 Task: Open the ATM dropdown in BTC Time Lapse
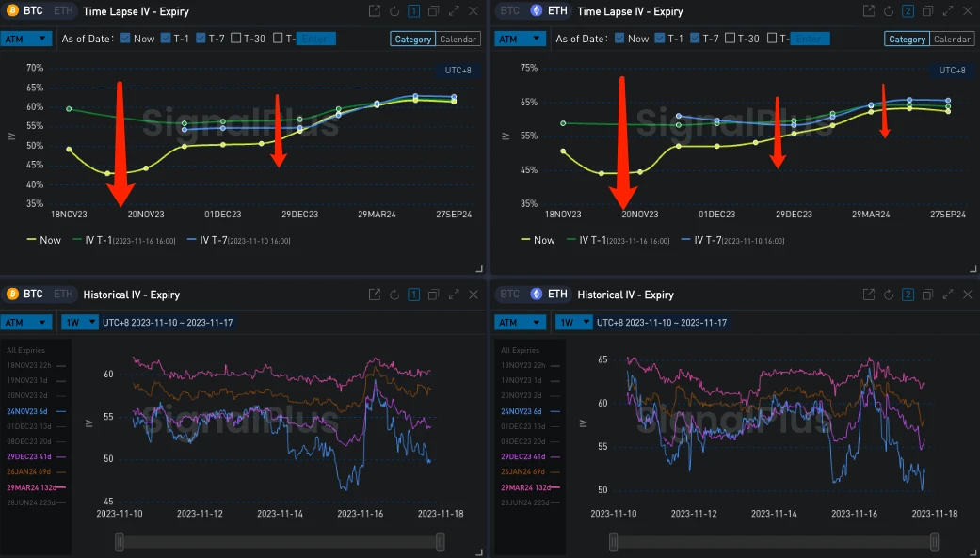[x=26, y=39]
